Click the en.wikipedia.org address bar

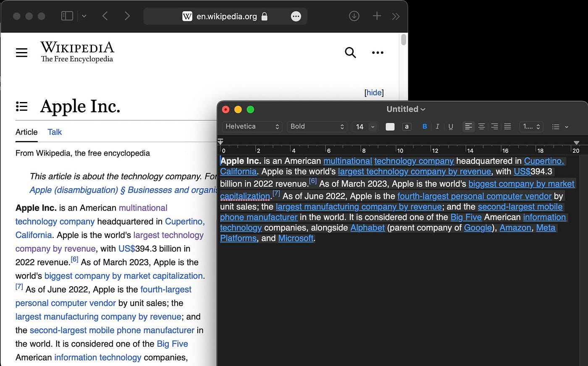[x=226, y=16]
